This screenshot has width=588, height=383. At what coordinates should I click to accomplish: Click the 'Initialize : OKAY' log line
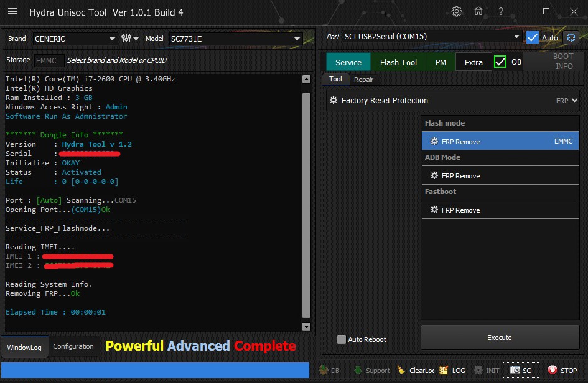click(42, 163)
